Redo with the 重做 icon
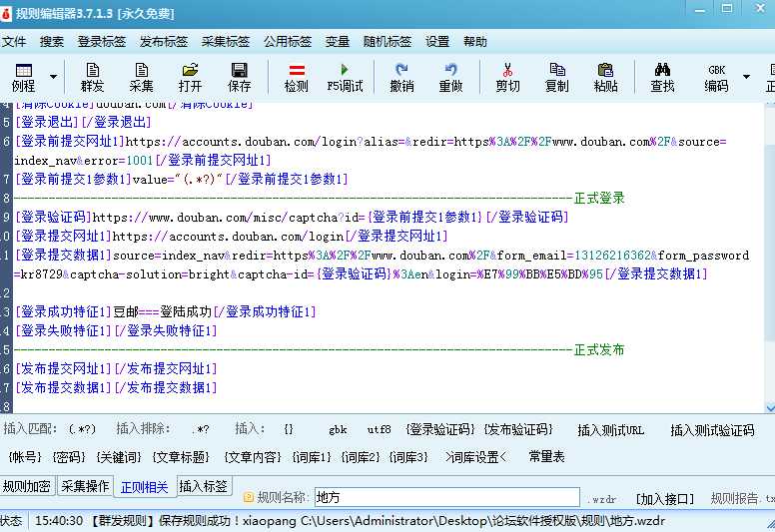This screenshot has height=532, width=775. click(x=450, y=78)
